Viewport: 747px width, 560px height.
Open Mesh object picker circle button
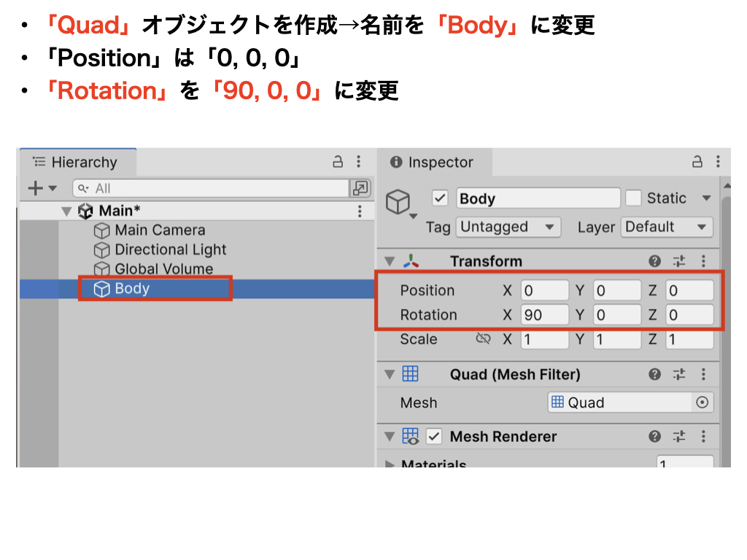pyautogui.click(x=702, y=402)
